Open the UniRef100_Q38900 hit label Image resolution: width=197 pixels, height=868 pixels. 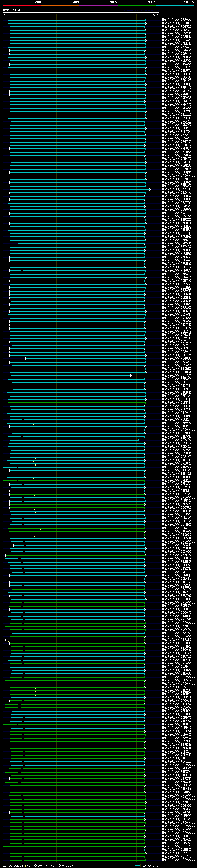tap(177, 20)
